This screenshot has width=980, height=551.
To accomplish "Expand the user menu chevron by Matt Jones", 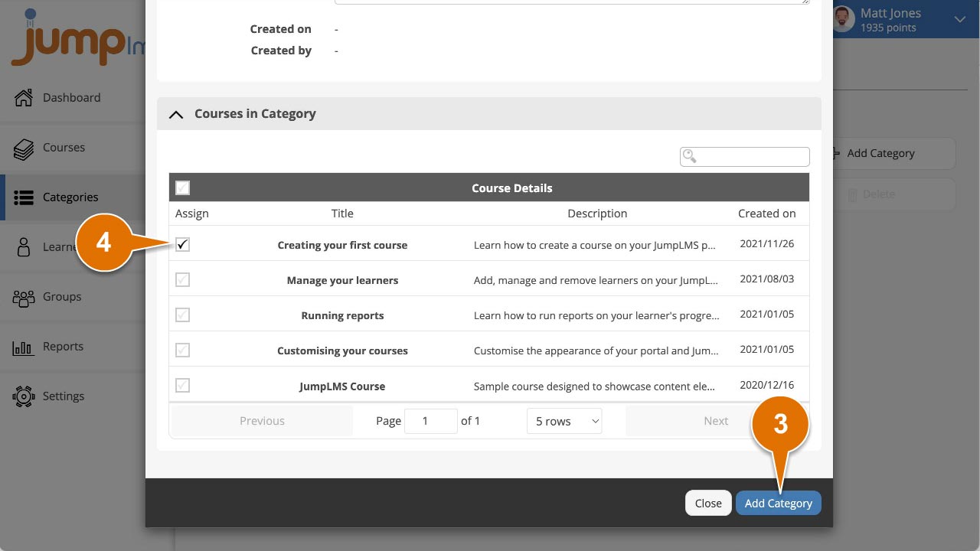I will [959, 20].
